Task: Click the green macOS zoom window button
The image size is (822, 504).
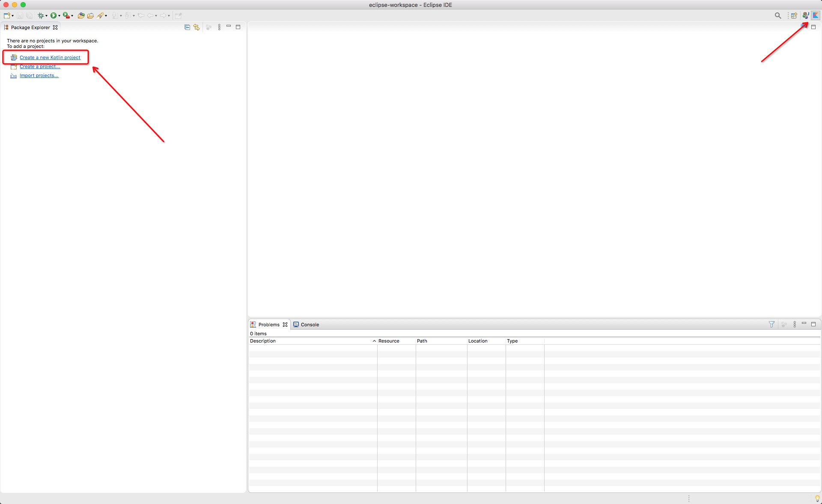Action: coord(23,5)
